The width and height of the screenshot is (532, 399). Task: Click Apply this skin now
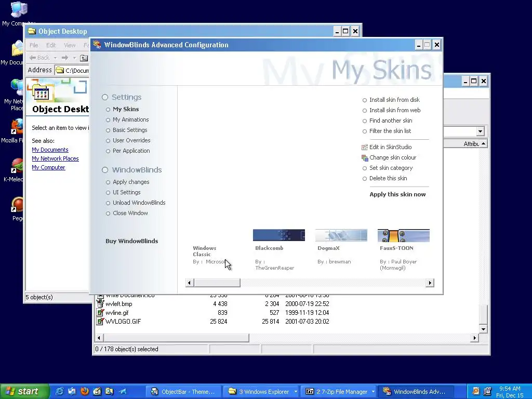tap(397, 194)
